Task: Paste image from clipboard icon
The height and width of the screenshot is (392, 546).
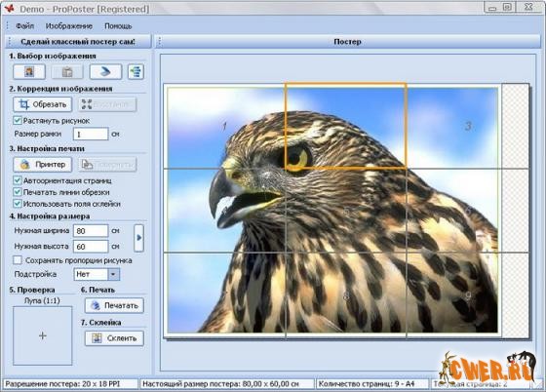Action: (67, 72)
